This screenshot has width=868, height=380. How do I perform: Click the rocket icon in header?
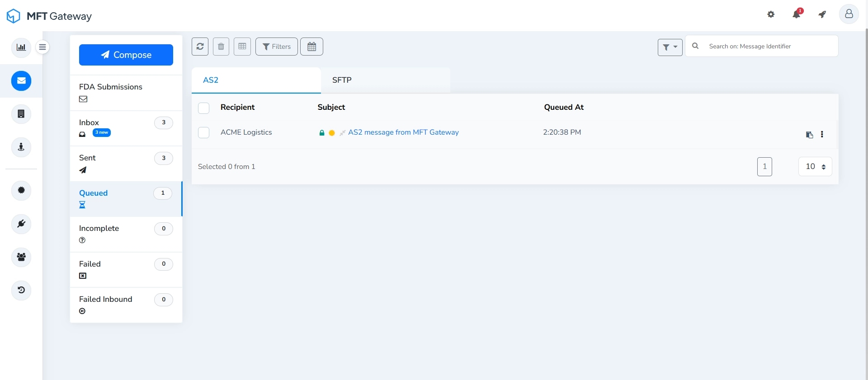pyautogui.click(x=822, y=14)
